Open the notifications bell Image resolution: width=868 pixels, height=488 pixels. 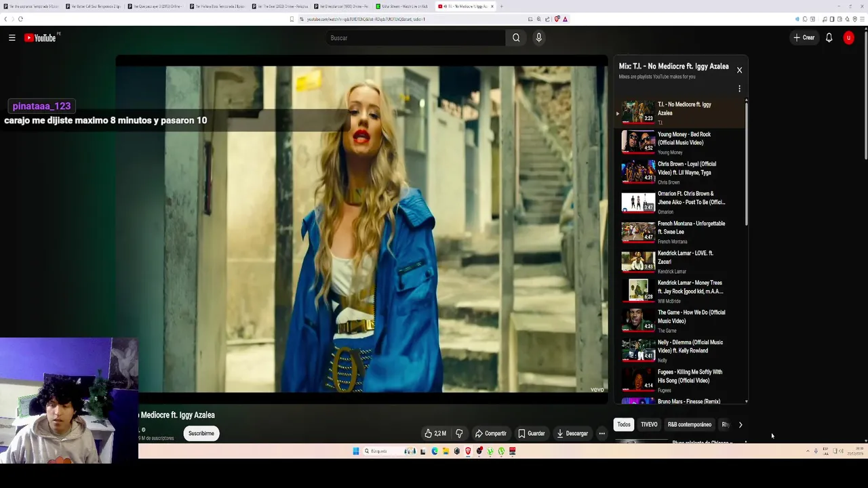coord(829,38)
